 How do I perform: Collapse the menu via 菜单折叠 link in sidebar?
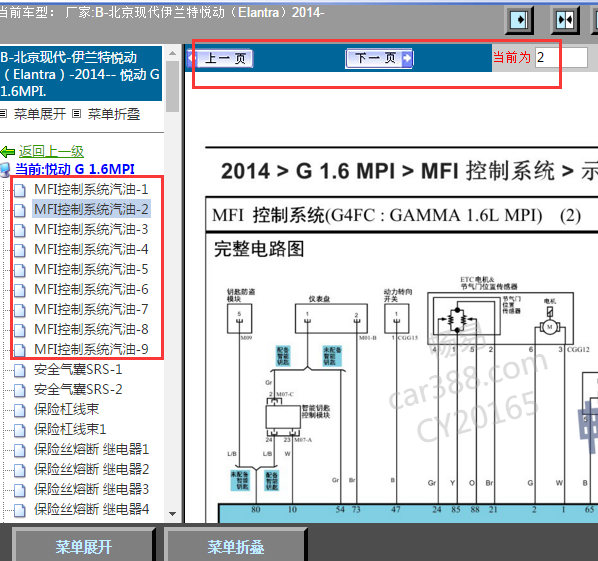[114, 114]
